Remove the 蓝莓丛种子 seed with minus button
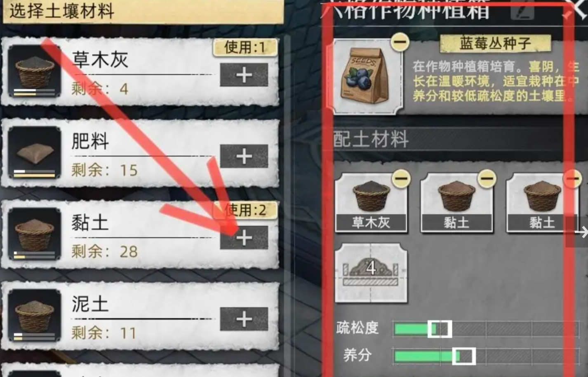 (400, 42)
